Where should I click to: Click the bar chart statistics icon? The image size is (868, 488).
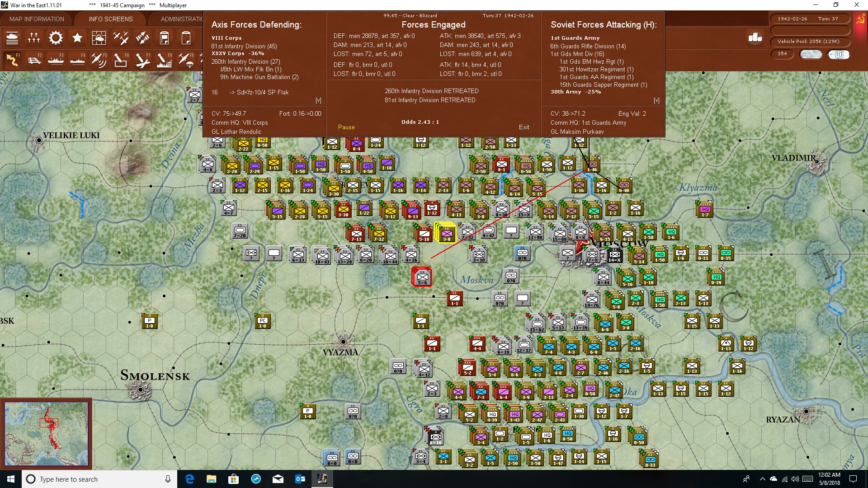tap(755, 38)
